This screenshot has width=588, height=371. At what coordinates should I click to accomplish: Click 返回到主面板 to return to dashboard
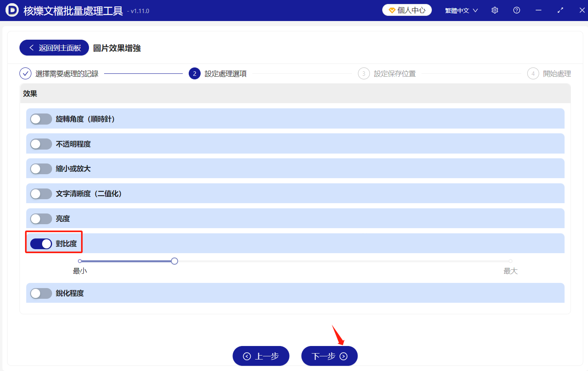(54, 47)
